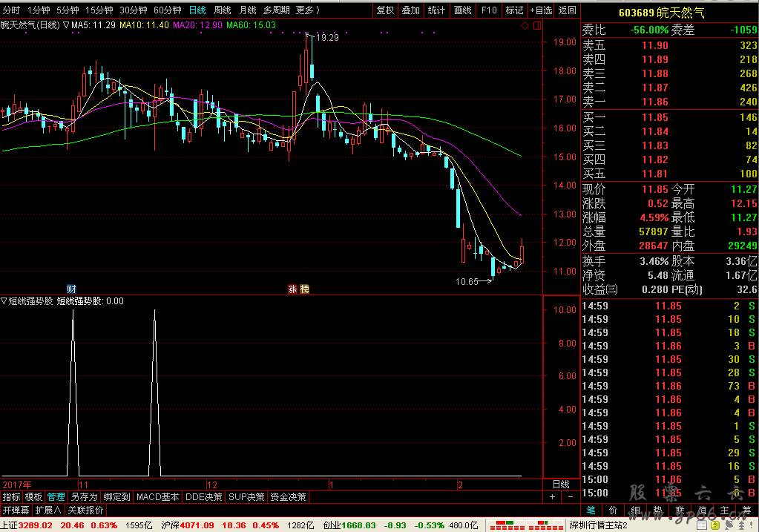Switch to the 值 value tab
This screenshot has width=759, height=532.
(703, 510)
